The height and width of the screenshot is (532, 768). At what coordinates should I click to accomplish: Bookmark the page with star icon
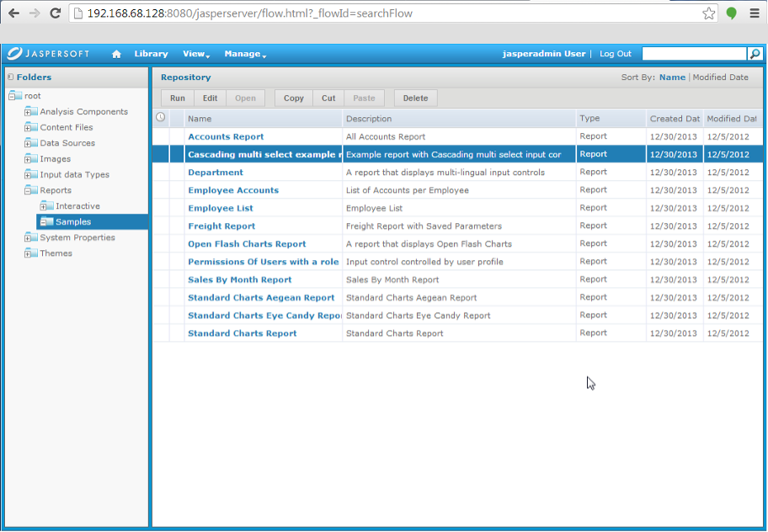click(708, 13)
